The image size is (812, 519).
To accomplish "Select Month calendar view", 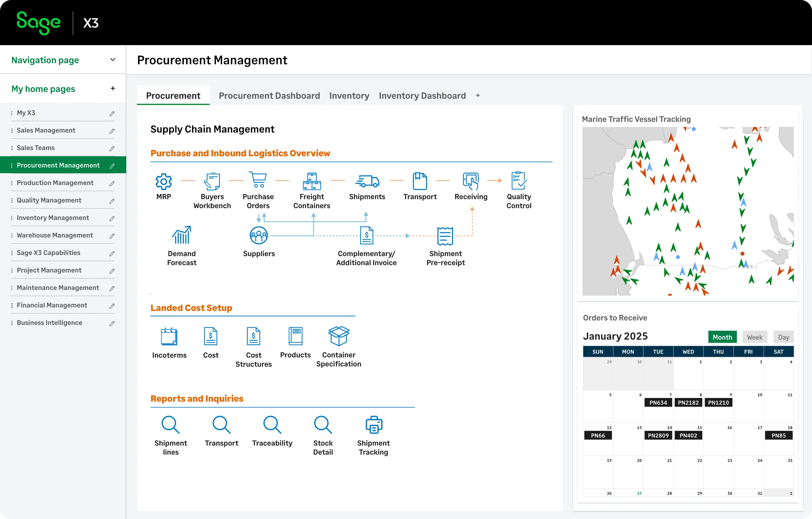I will tap(722, 337).
